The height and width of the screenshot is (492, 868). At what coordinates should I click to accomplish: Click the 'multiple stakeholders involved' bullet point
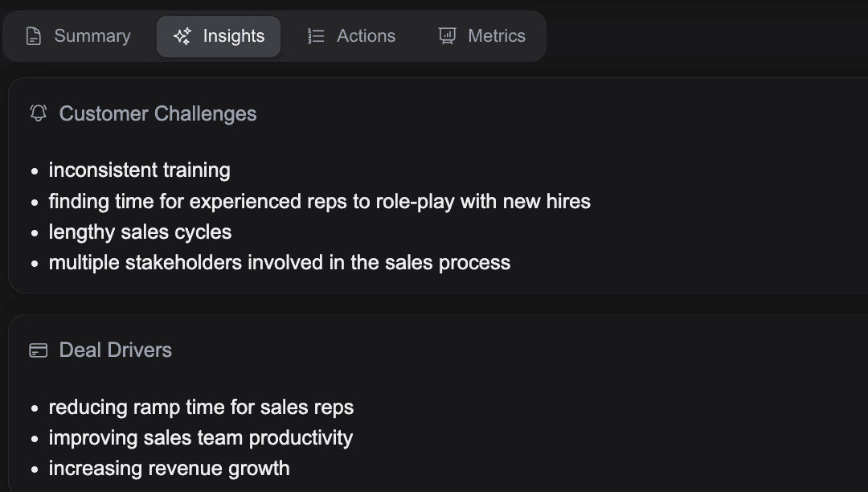pos(280,262)
